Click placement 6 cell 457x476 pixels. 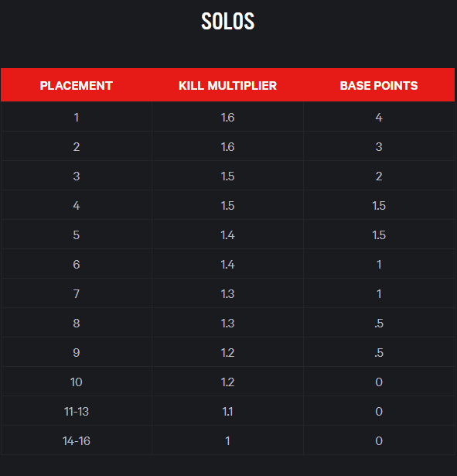[77, 265]
